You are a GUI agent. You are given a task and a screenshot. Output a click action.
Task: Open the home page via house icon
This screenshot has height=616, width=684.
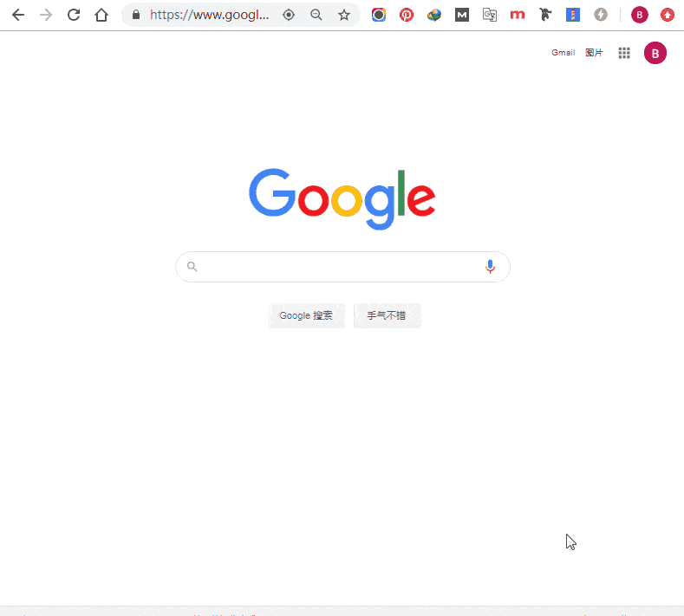point(101,15)
